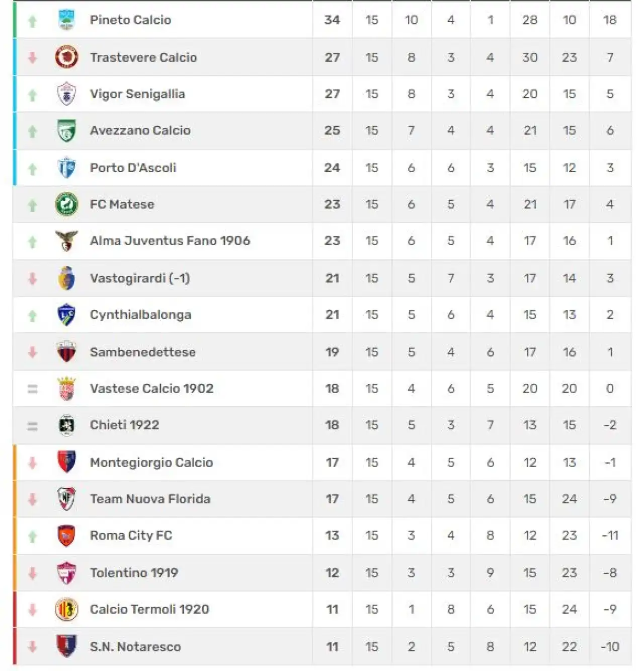Click the Vigor Senigallia crest icon
This screenshot has height=671, width=644.
(x=66, y=94)
